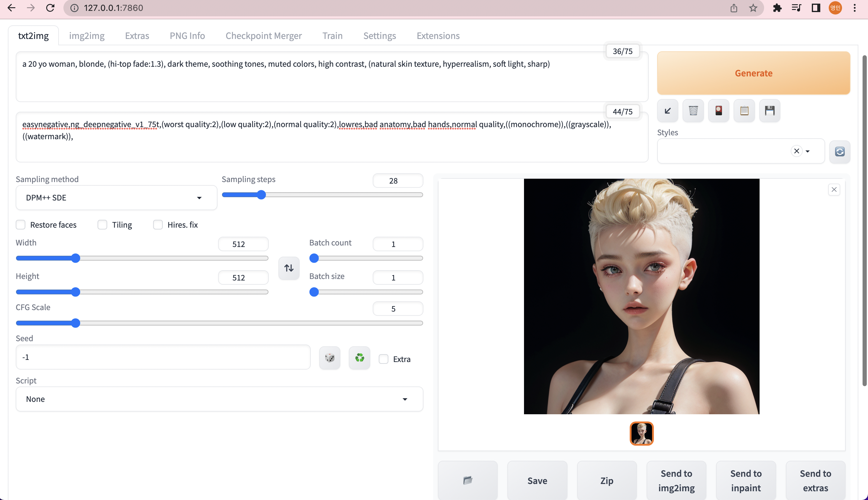
Task: Click the red card extra networks icon
Action: click(x=718, y=111)
